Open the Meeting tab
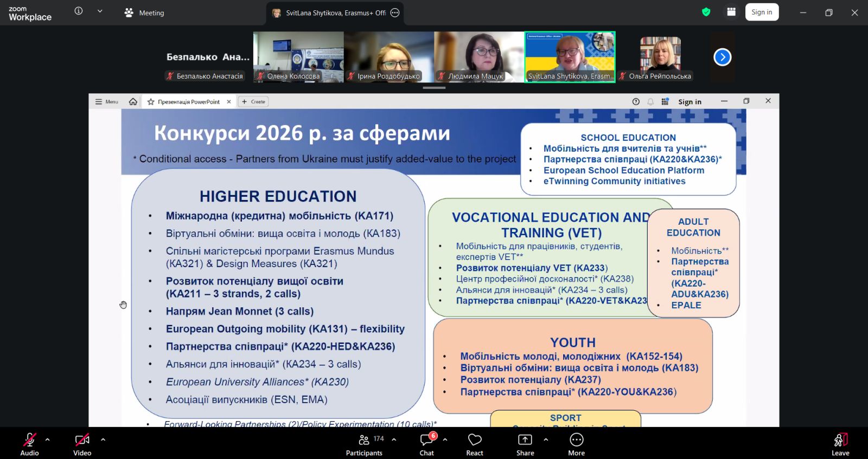 pos(144,12)
